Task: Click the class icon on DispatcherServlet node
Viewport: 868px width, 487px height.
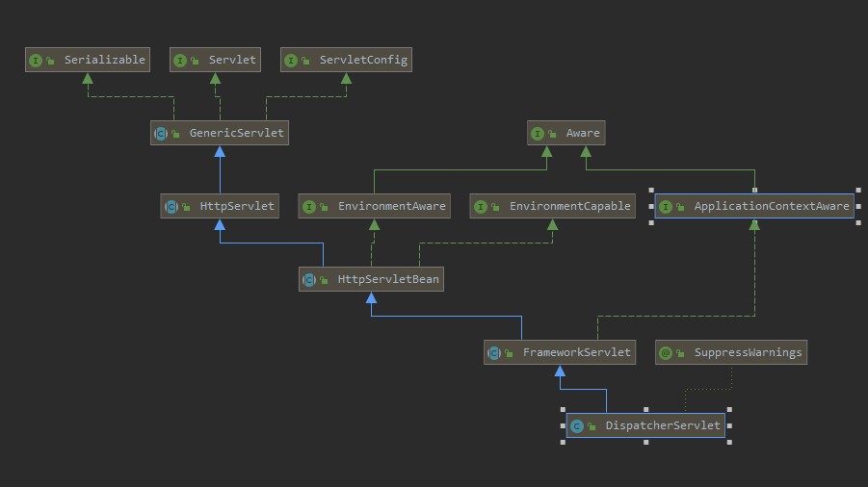Action: [576, 425]
